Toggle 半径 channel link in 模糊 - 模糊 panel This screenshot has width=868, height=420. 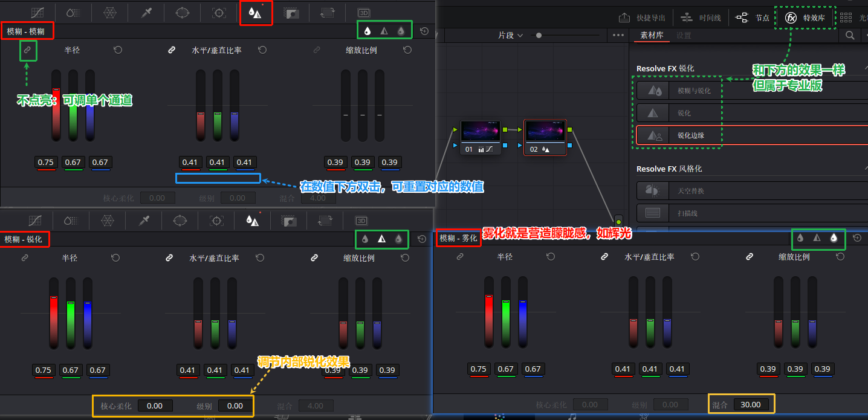(x=27, y=50)
